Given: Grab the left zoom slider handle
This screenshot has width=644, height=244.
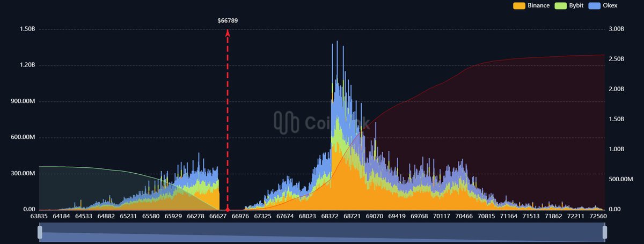Looking at the screenshot, I should 39,232.
